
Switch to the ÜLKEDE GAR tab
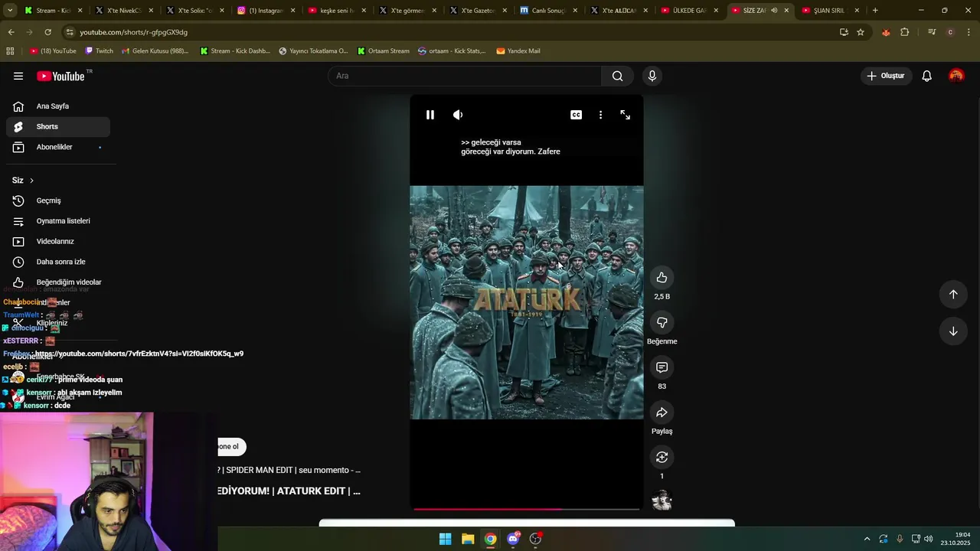(690, 11)
